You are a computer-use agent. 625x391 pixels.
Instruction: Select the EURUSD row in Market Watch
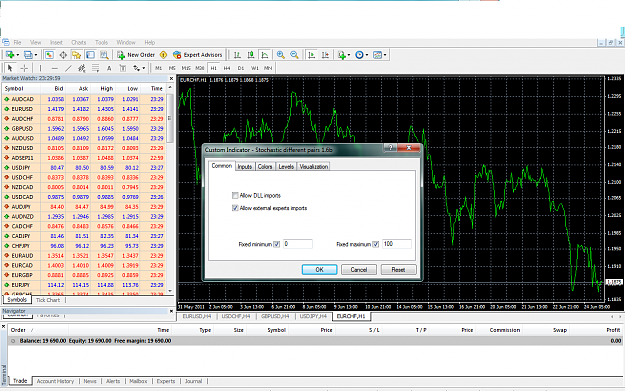coord(84,109)
